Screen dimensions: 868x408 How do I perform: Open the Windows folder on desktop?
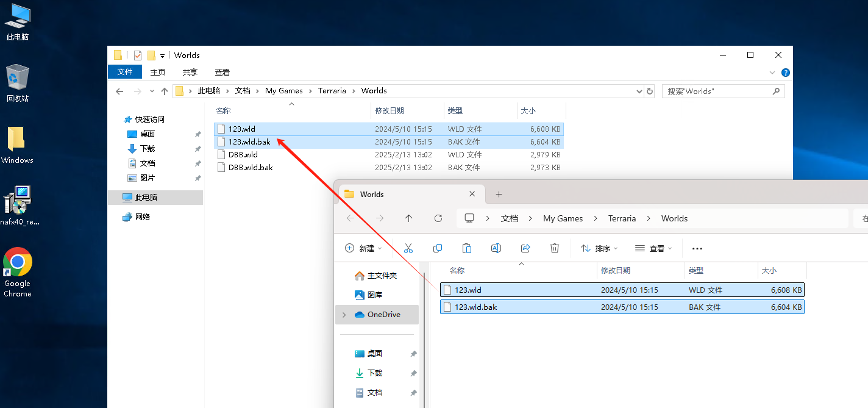[x=17, y=145]
